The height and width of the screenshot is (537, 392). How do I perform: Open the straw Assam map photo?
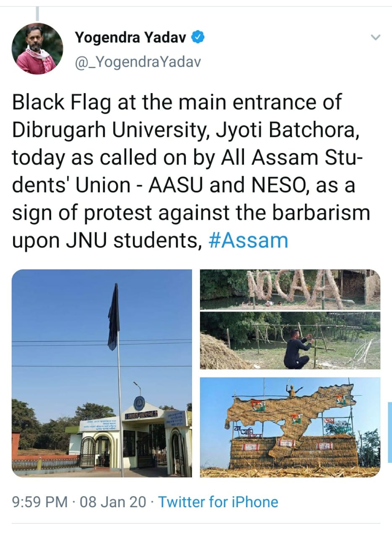pos(290,427)
